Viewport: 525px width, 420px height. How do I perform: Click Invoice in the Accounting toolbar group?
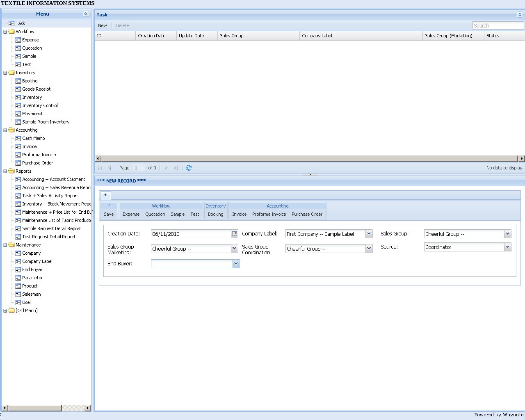tap(240, 214)
